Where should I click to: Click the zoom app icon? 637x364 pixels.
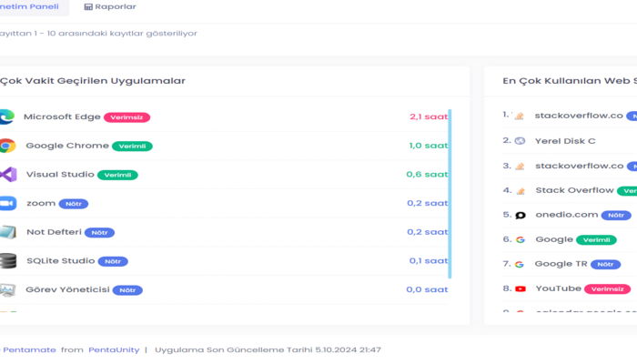7,204
